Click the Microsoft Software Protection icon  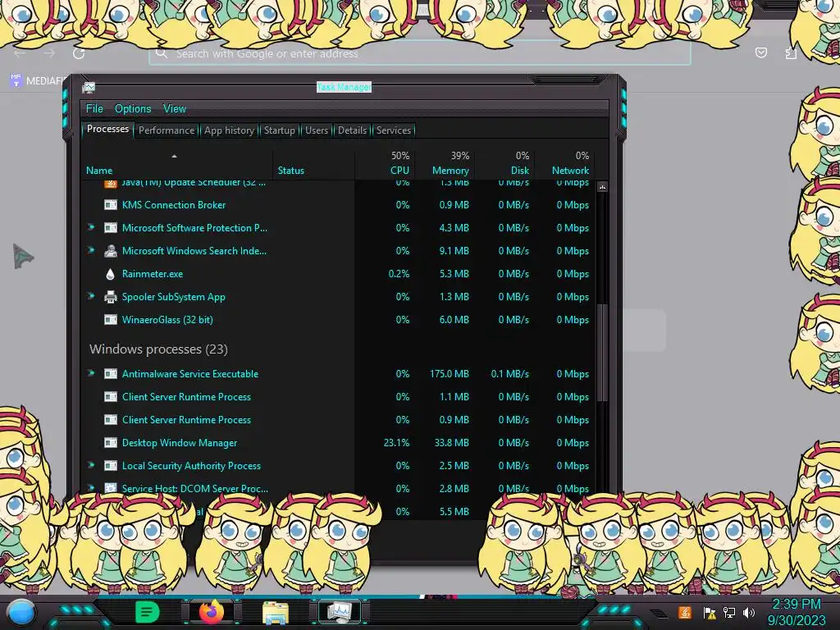click(x=111, y=228)
